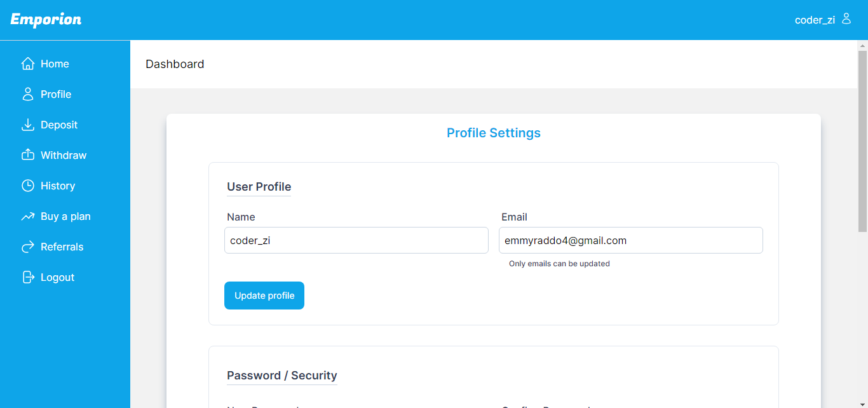Screen dimensions: 868x408
Task: Click the Profile person icon in sidebar
Action: [x=27, y=94]
